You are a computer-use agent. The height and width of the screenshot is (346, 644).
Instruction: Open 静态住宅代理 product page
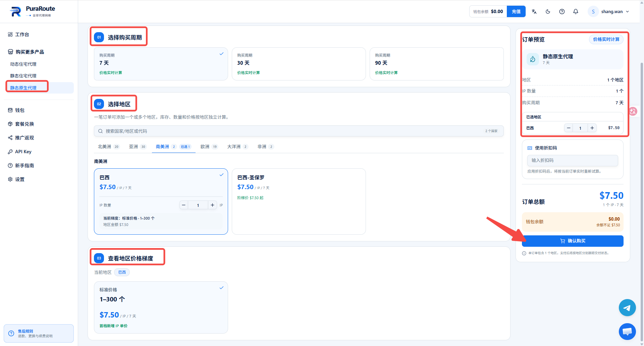tap(23, 76)
